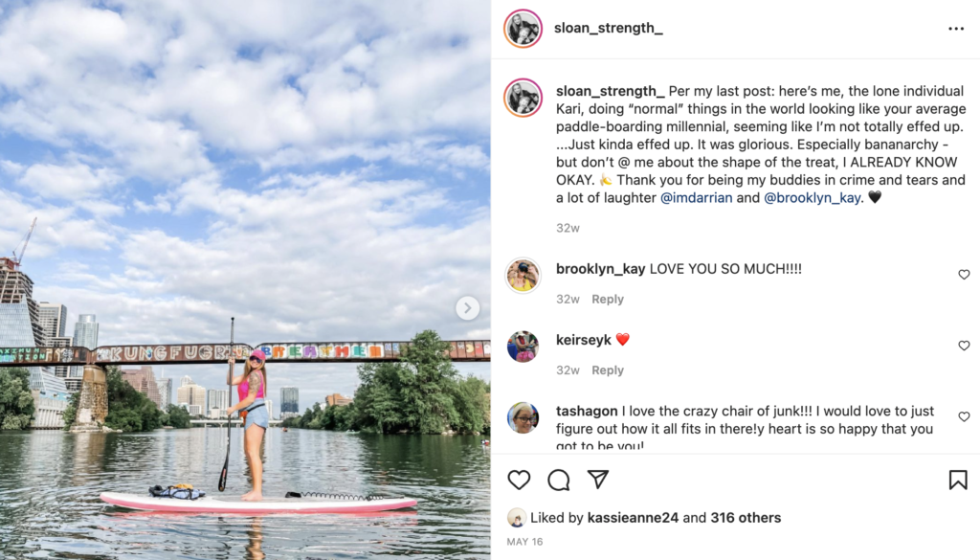
Task: Open the @imdarrian mention link
Action: click(x=697, y=198)
